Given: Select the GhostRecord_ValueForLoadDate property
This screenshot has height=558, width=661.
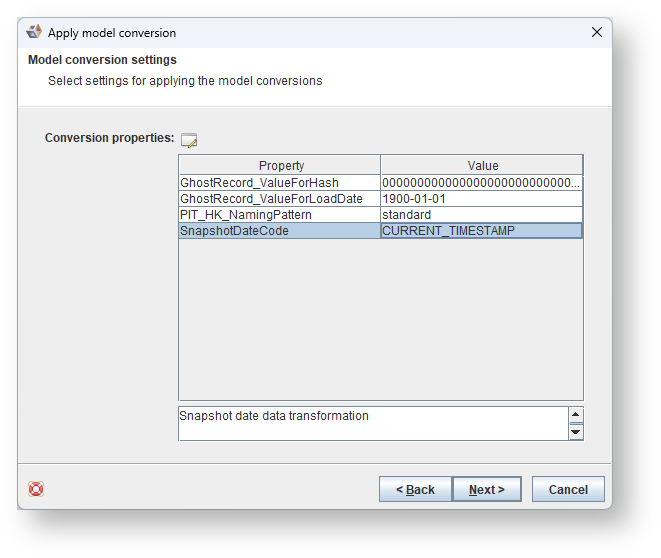Looking at the screenshot, I should (x=279, y=199).
